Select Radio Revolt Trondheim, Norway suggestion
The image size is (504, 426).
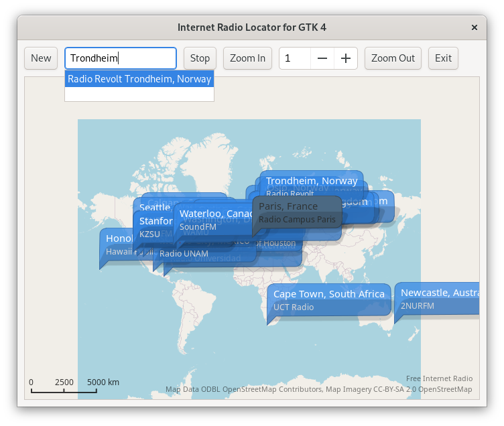(x=139, y=79)
